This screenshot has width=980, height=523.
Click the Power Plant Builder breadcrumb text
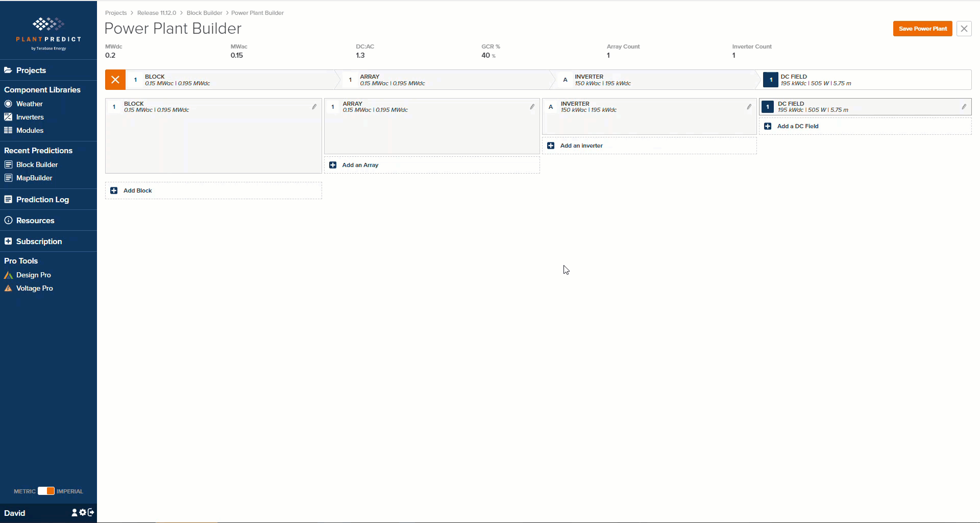click(x=257, y=13)
